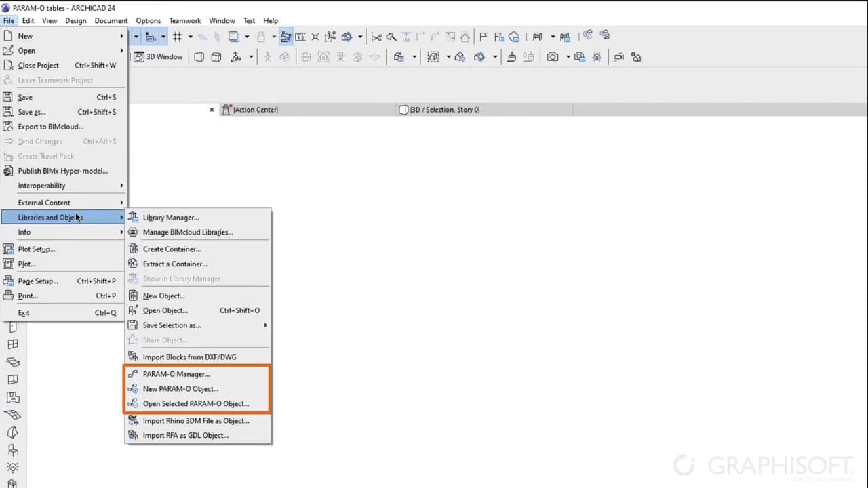Choose Print from the File menu
Screen dimensions: 868x488
64,296
